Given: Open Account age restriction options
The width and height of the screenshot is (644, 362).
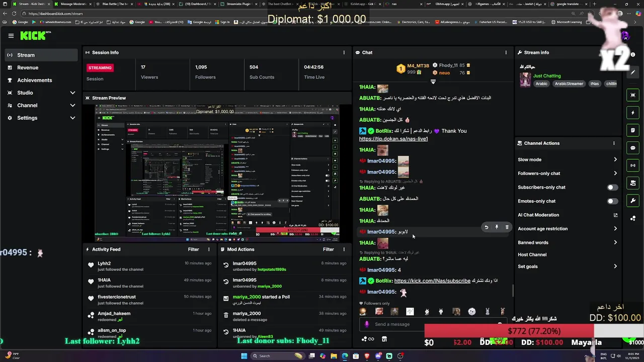Looking at the screenshot, I should coord(568,229).
